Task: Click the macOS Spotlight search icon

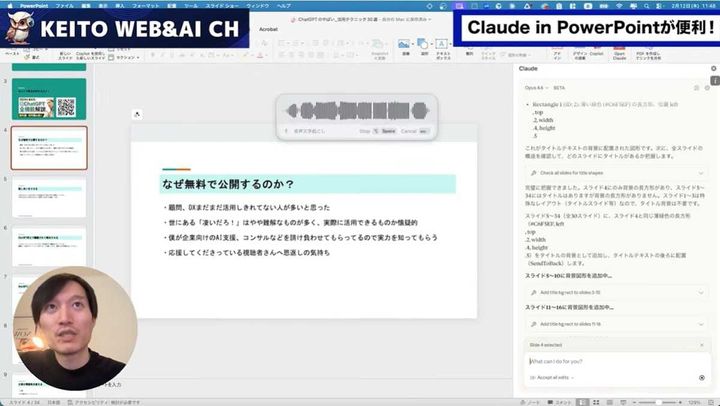Action: (647, 6)
